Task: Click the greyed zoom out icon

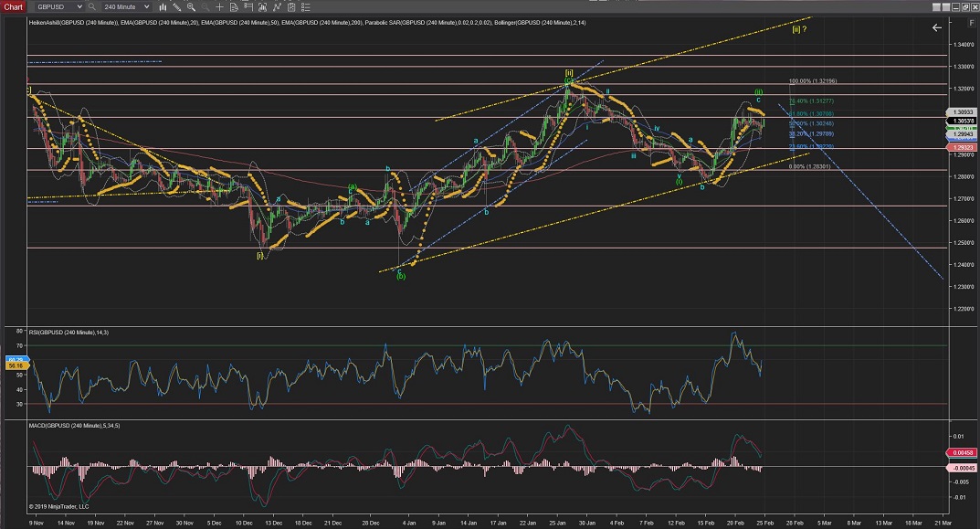Action: (x=205, y=7)
